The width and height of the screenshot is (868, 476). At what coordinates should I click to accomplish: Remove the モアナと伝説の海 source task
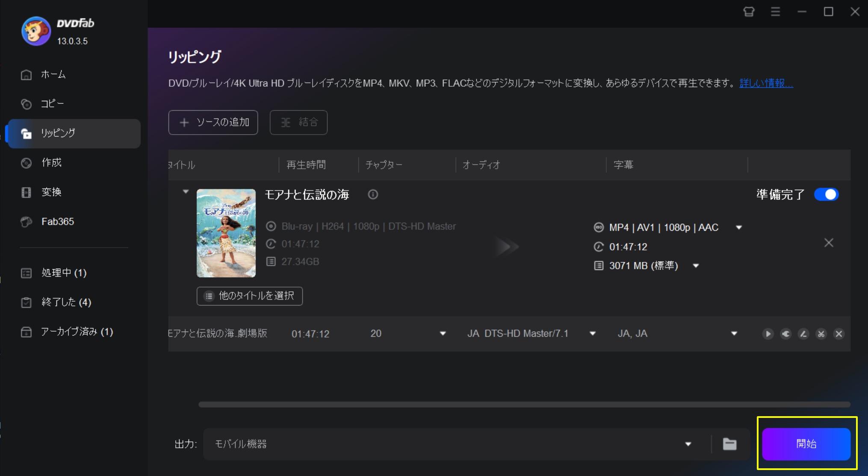(829, 243)
